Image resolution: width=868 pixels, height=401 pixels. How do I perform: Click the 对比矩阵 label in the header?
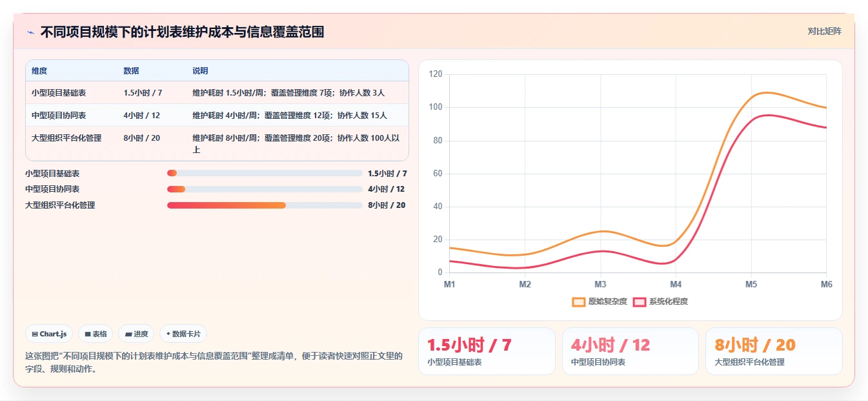click(x=824, y=31)
